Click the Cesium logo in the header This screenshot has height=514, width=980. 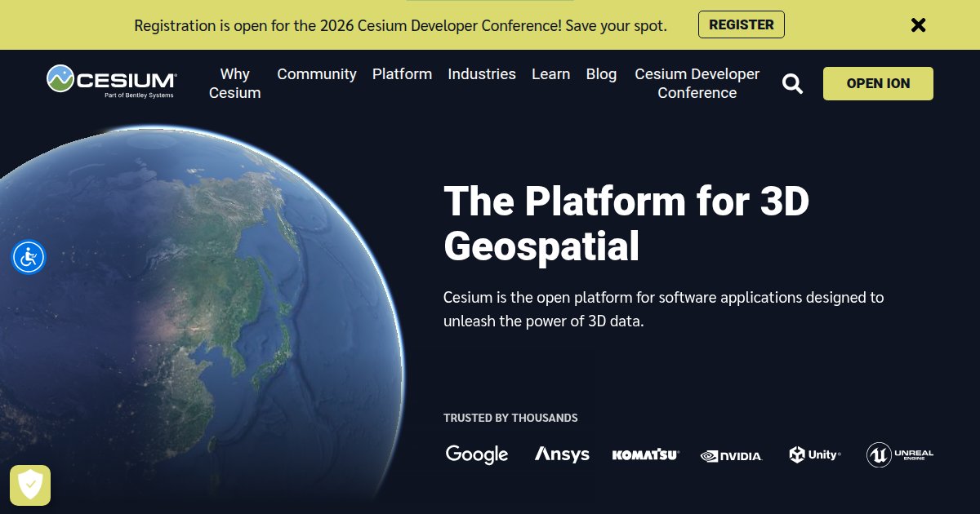(111, 82)
